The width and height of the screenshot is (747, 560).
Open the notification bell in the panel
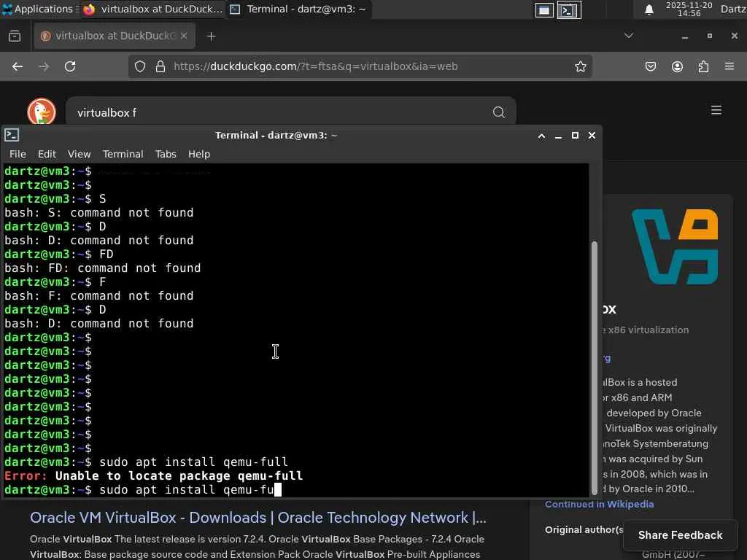click(x=649, y=9)
